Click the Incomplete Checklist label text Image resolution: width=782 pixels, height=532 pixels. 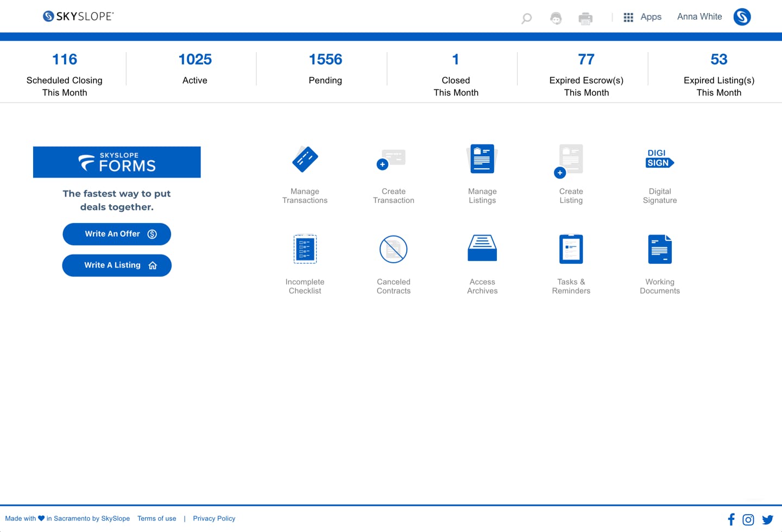305,287
